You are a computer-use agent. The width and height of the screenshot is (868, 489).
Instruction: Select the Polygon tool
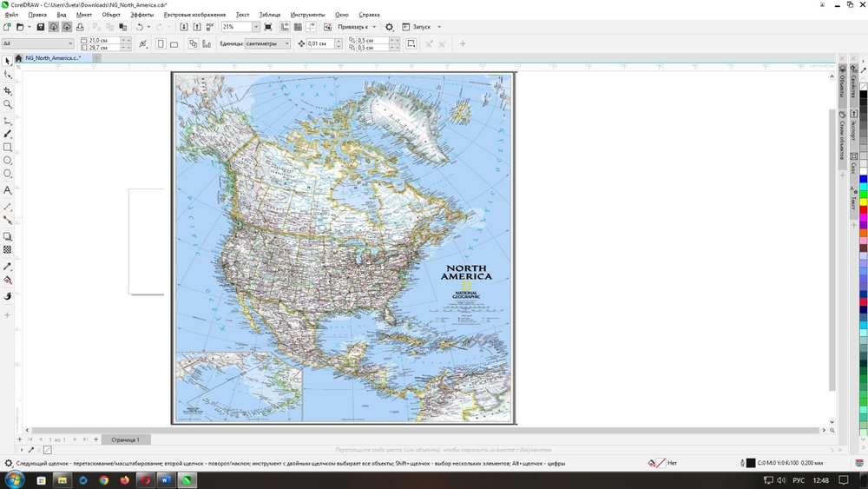tap(7, 174)
